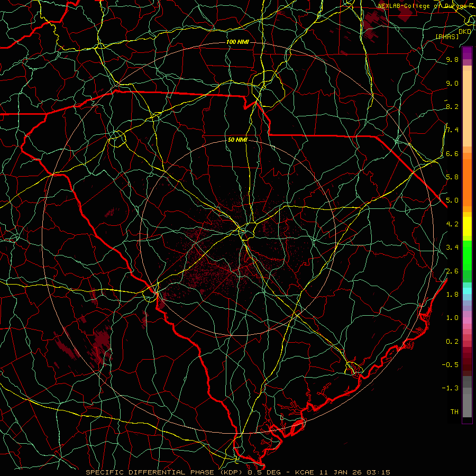Click the [PHAS] legend heading
Image resolution: width=476 pixels, height=476 pixels.
pos(447,36)
